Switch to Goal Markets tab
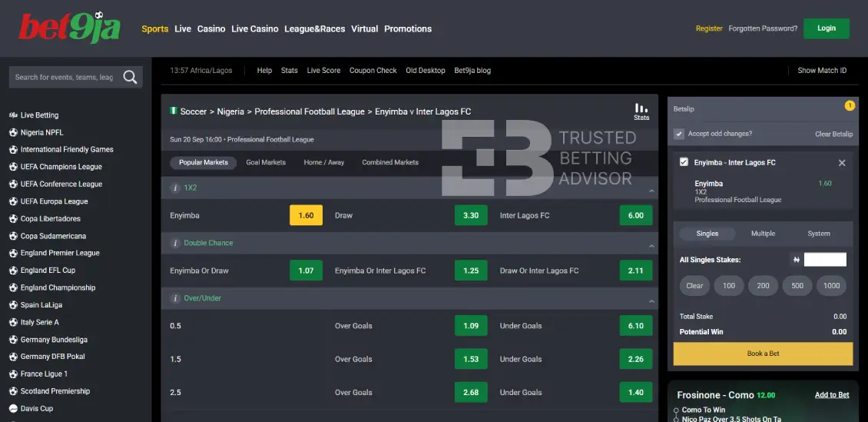This screenshot has width=868, height=422. point(266,162)
